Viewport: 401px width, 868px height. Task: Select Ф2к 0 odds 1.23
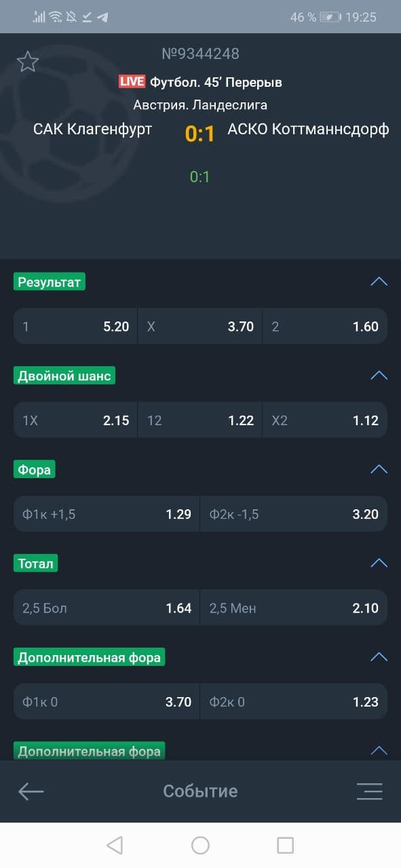(294, 702)
